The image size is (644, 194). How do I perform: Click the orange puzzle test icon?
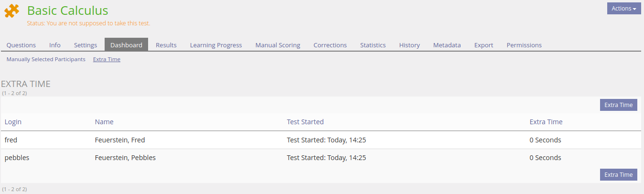[x=12, y=11]
